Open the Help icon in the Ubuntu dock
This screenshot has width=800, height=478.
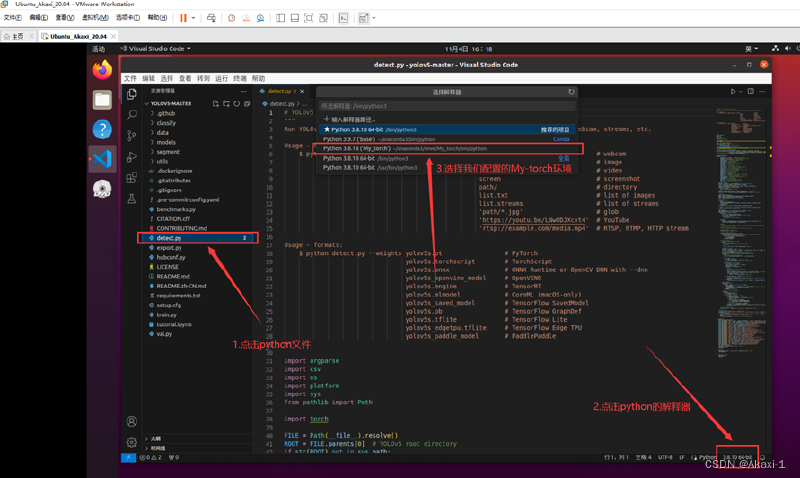[x=102, y=129]
